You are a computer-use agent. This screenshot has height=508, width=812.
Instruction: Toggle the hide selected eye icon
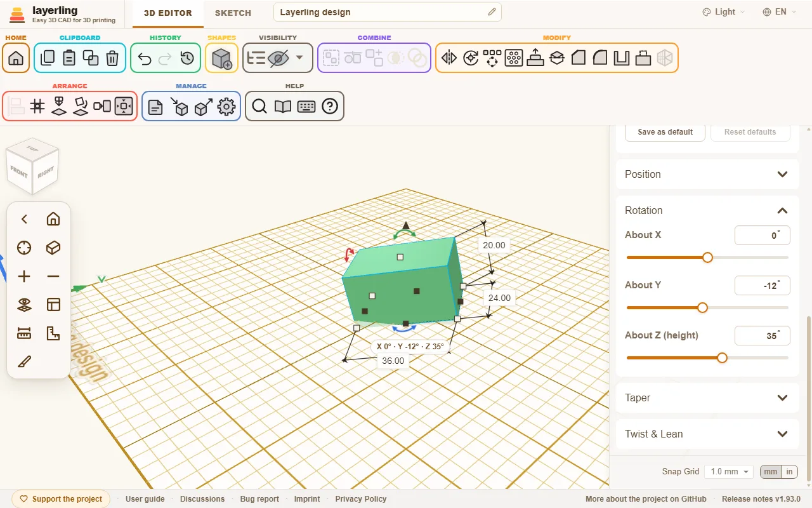click(x=278, y=58)
